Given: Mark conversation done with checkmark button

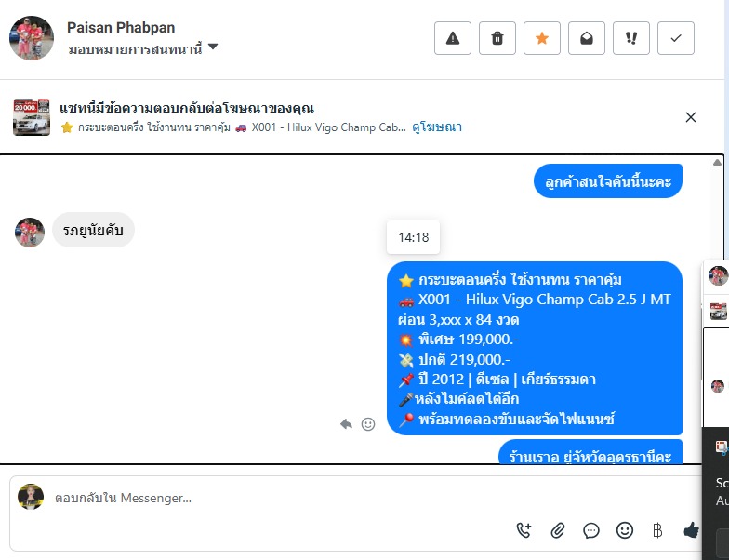Looking at the screenshot, I should coord(675,38).
